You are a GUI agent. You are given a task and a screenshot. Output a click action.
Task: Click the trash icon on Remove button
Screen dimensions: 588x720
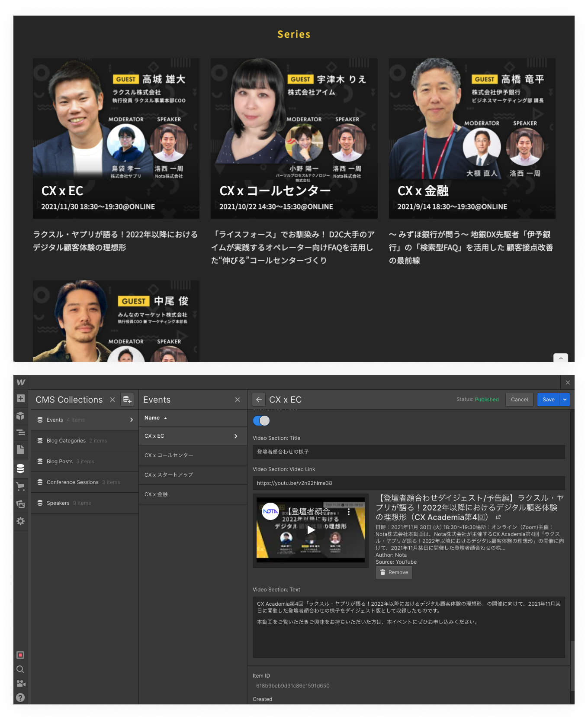click(382, 572)
